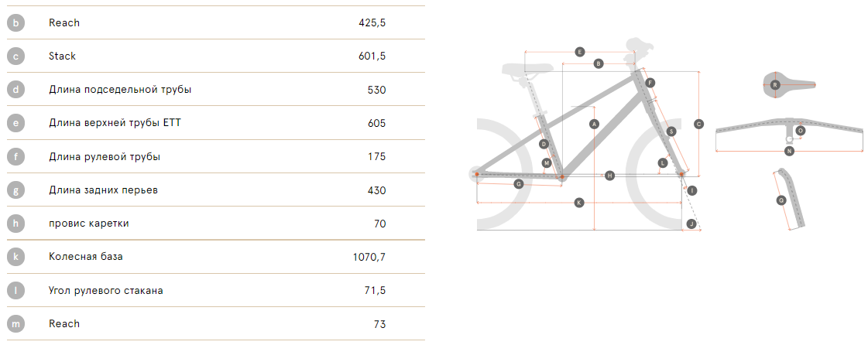Click the 'b' circle icon beside Reach 425,5
This screenshot has height=345, width=868.
(x=15, y=23)
